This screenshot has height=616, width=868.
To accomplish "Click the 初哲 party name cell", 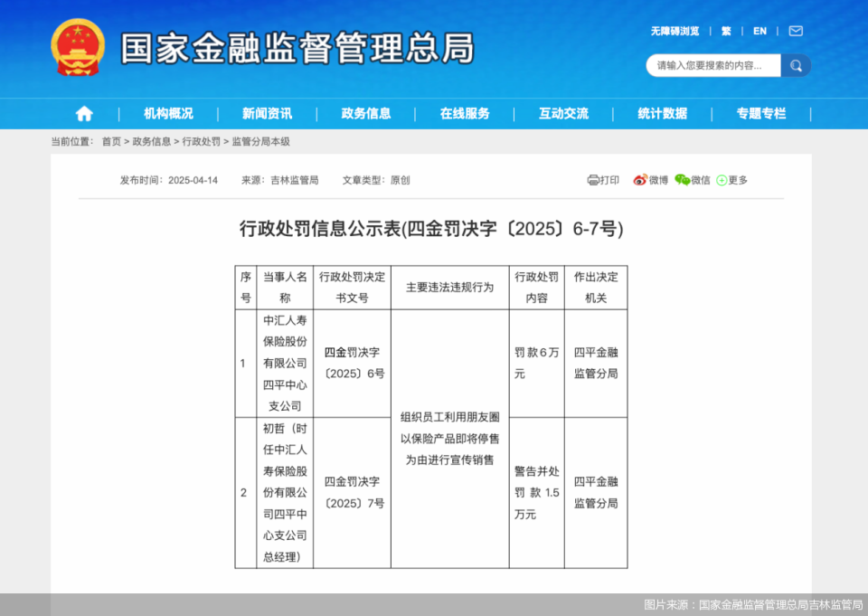I will click(x=285, y=492).
